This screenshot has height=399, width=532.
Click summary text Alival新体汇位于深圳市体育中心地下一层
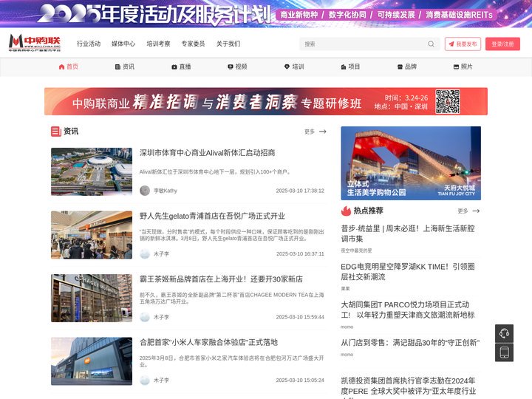click(215, 172)
